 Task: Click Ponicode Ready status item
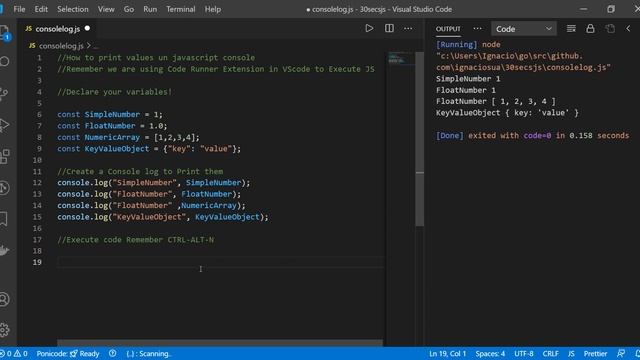coord(68,353)
